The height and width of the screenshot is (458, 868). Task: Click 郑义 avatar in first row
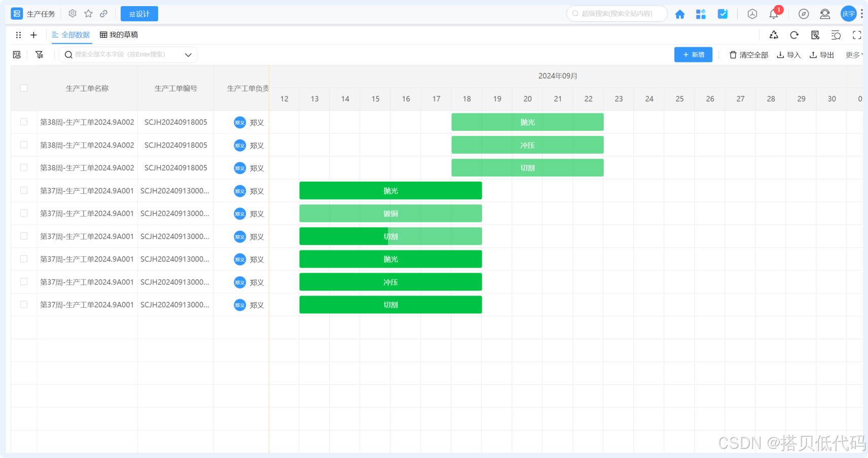tap(240, 122)
